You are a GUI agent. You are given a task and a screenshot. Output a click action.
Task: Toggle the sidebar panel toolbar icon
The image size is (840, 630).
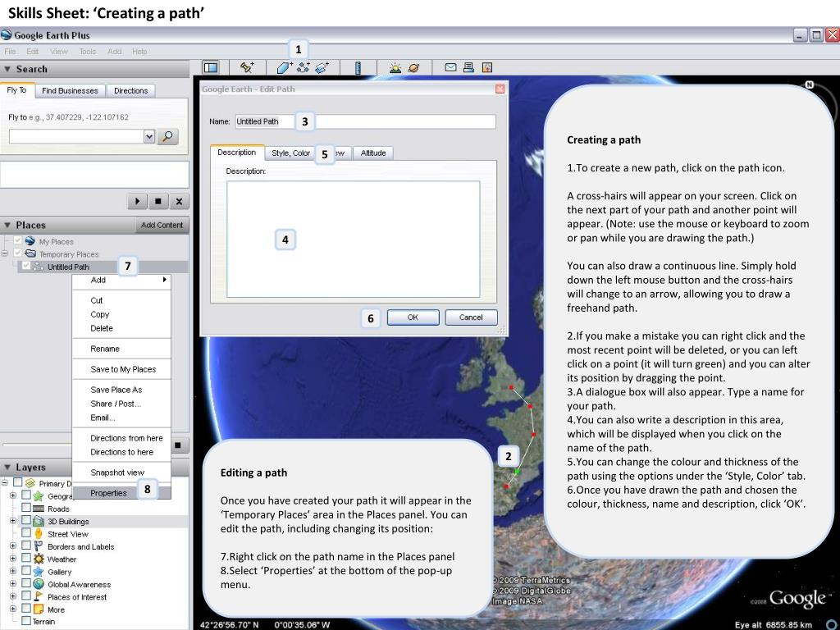tap(211, 67)
